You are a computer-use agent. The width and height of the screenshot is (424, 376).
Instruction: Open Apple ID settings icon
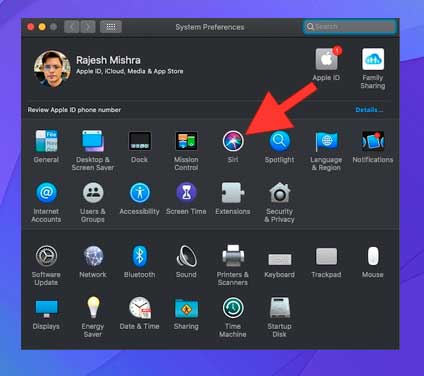click(326, 59)
